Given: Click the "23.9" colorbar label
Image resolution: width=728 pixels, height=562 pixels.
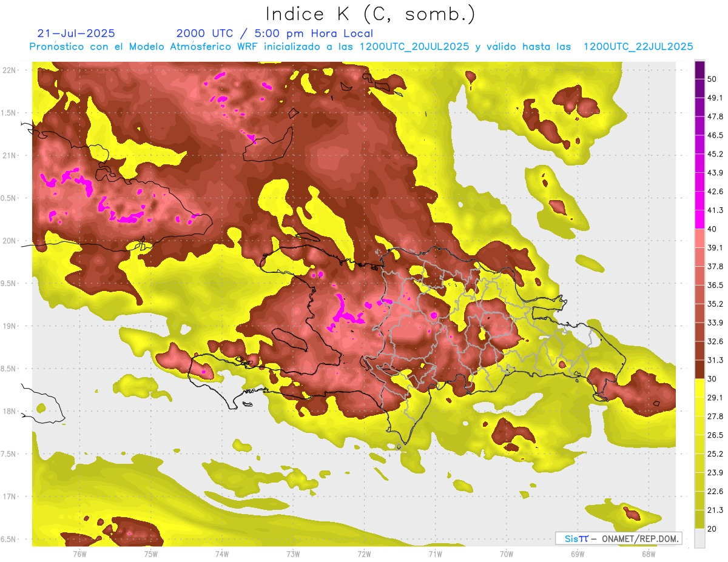Looking at the screenshot, I should pyautogui.click(x=715, y=472).
